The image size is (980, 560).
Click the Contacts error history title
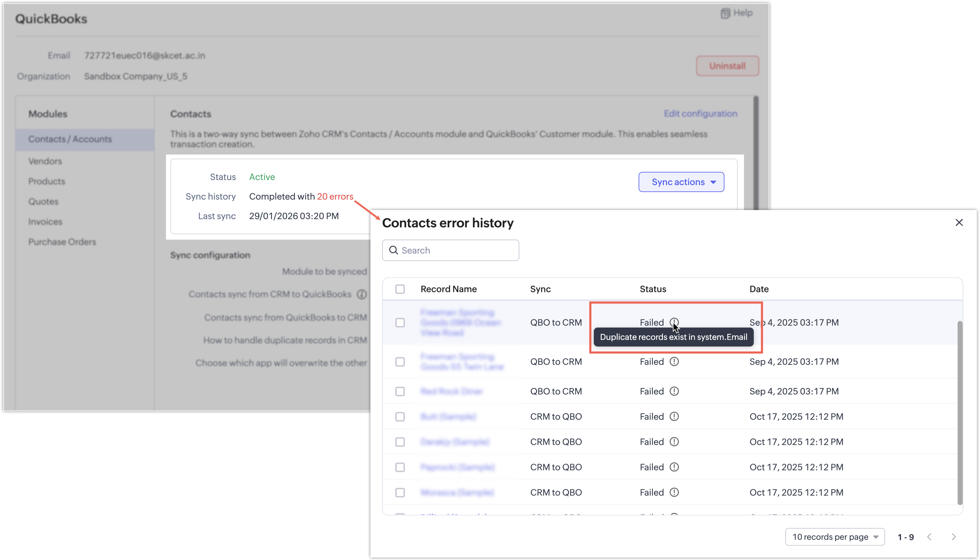point(448,223)
